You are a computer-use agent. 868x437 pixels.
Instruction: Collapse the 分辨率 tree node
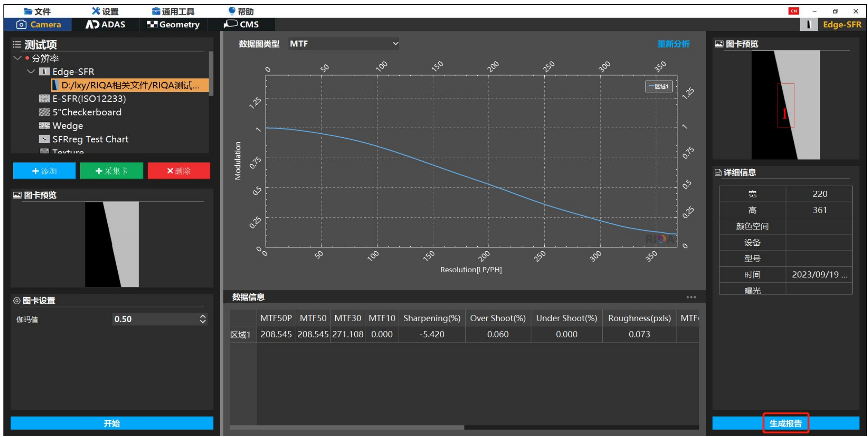tap(18, 58)
